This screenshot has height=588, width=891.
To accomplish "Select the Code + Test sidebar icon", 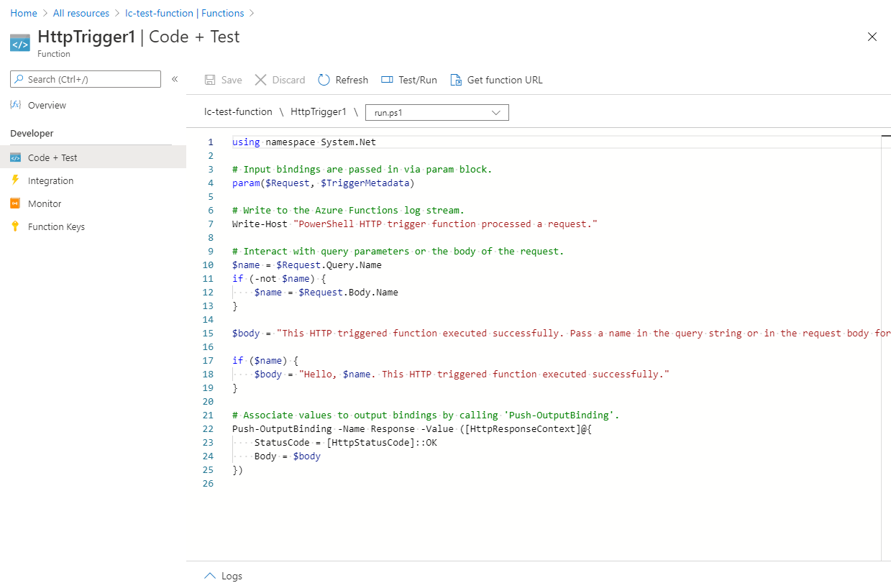I will [x=17, y=157].
